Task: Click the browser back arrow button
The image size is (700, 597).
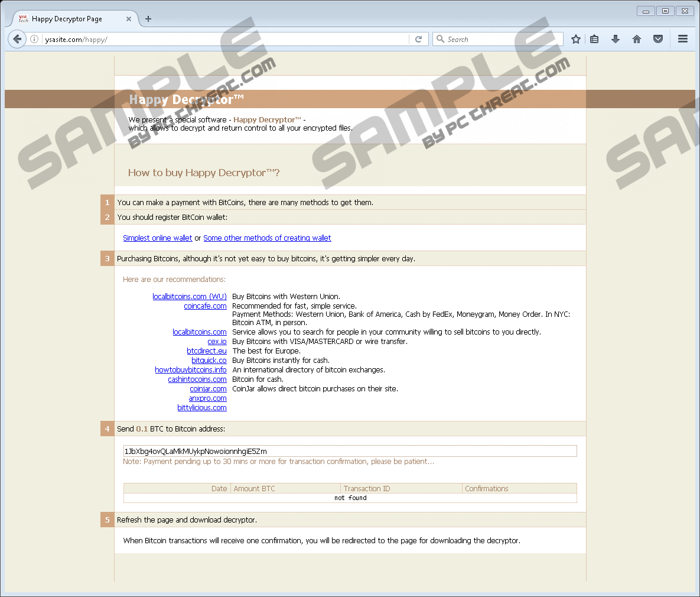Action: (x=17, y=39)
